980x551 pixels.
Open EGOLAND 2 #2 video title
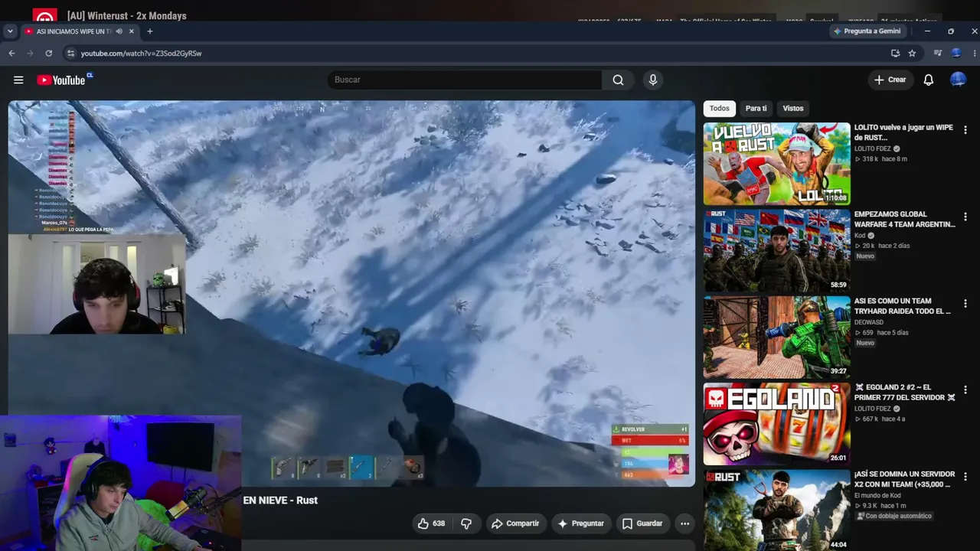pyautogui.click(x=905, y=393)
